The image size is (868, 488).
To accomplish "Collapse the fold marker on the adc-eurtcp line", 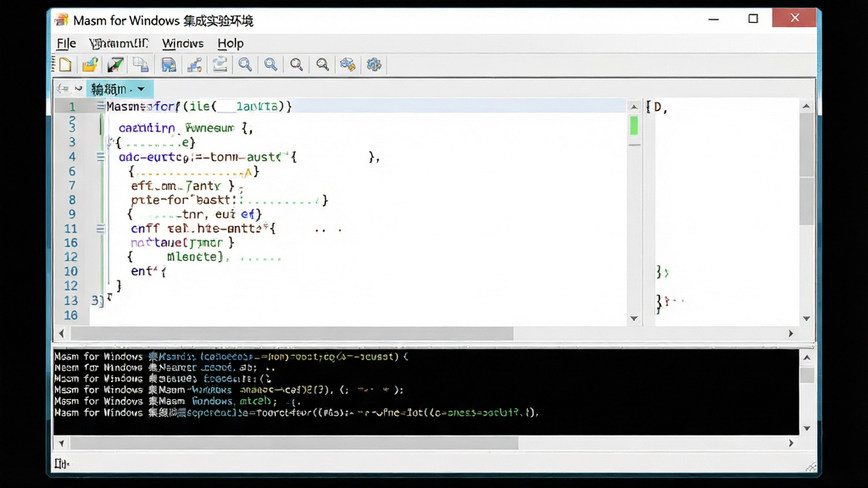I will pyautogui.click(x=100, y=157).
